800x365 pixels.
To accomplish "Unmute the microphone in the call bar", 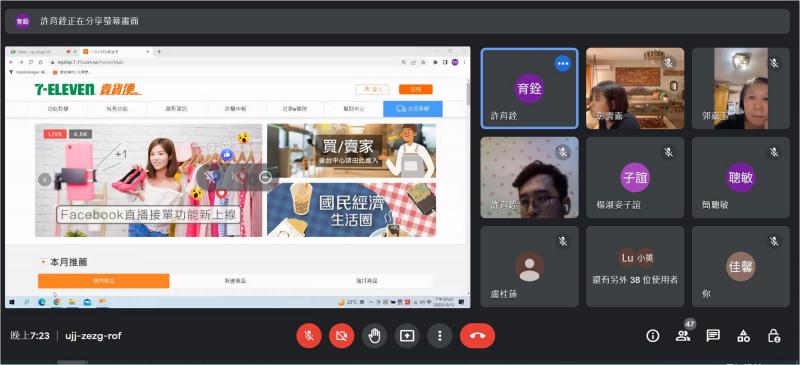I will click(309, 335).
